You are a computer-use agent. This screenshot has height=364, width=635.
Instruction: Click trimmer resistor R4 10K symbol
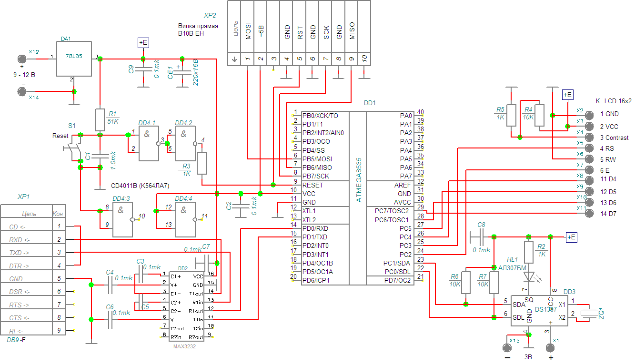[x=539, y=115]
